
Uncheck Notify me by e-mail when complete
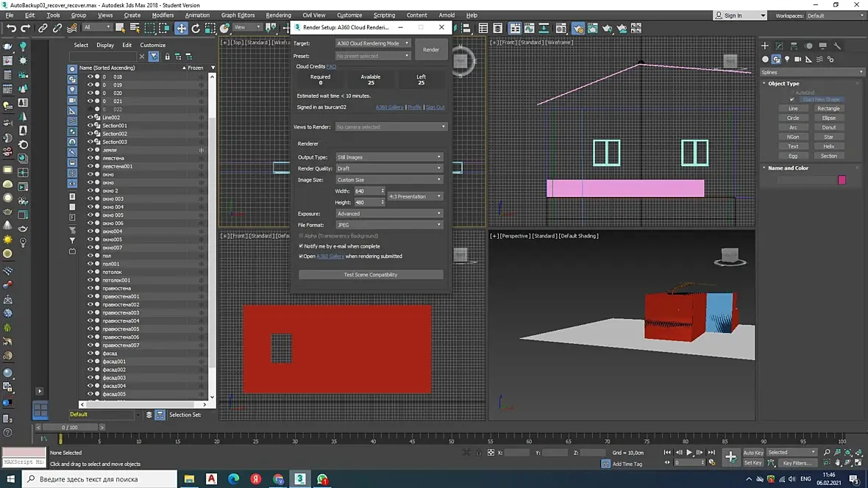click(x=302, y=246)
